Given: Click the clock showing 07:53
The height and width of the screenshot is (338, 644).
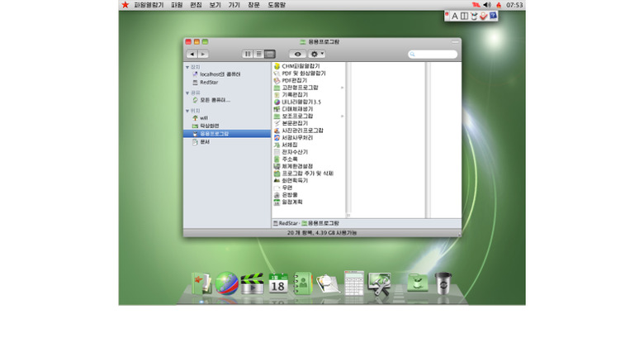Looking at the screenshot, I should tap(514, 5).
